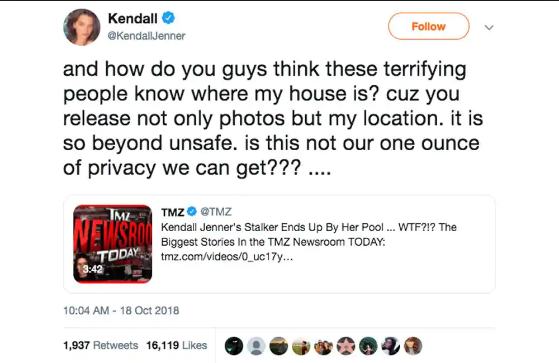View the 1,937 Retweets list
The height and width of the screenshot is (363, 559).
pyautogui.click(x=101, y=345)
